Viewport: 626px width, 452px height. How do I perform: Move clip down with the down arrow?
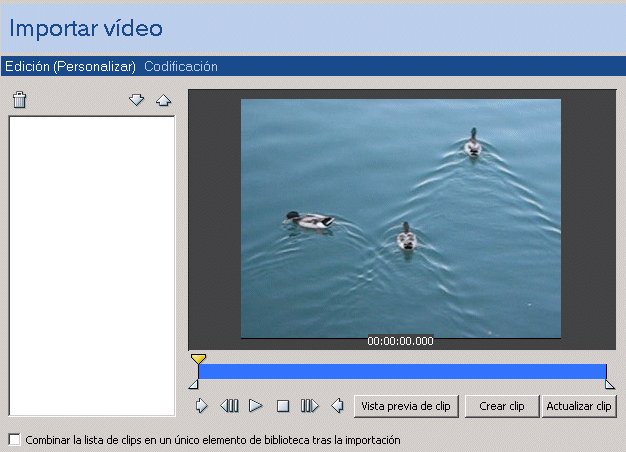138,100
